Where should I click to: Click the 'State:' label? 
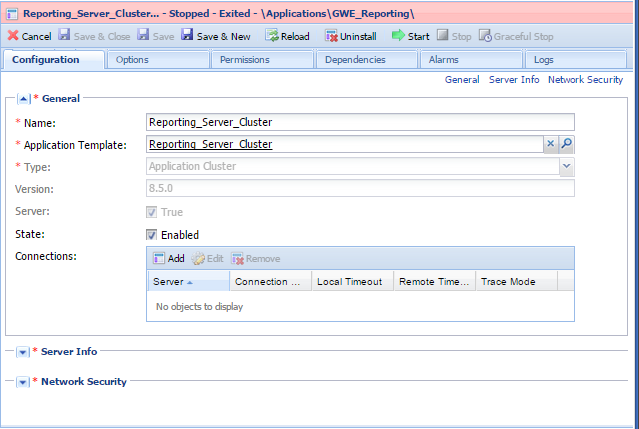click(x=30, y=234)
